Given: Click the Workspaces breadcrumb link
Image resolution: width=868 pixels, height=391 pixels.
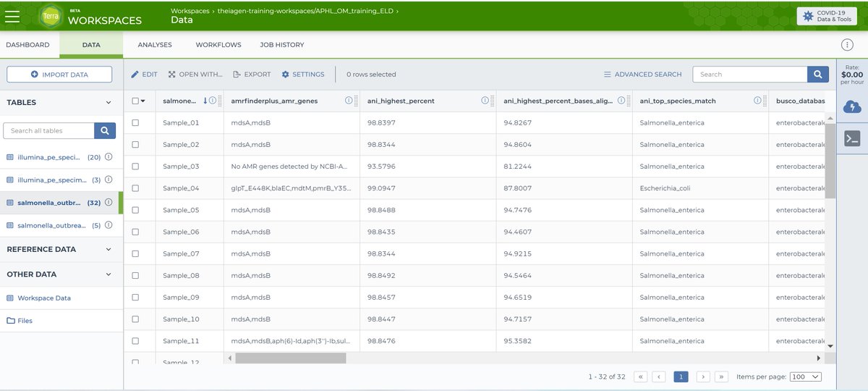Looking at the screenshot, I should pyautogui.click(x=190, y=11).
